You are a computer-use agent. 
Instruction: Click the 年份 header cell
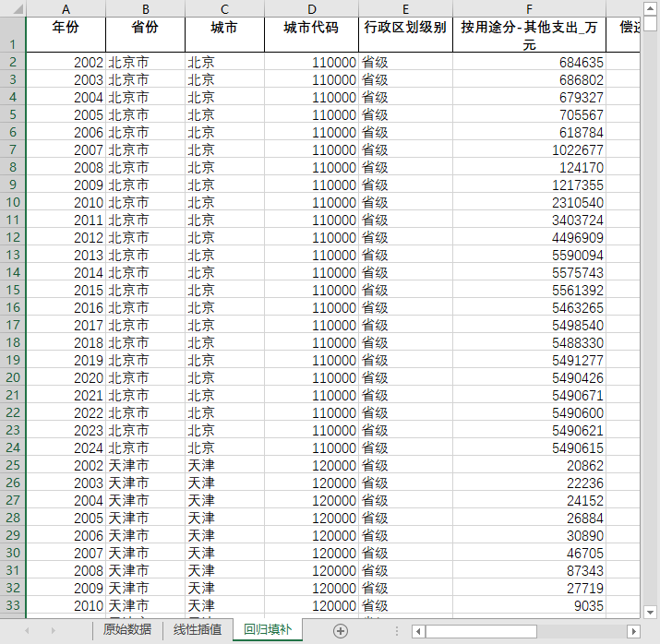[x=66, y=35]
